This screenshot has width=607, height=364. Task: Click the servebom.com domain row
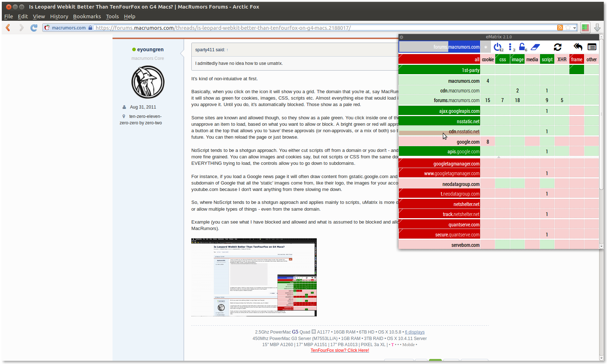(x=439, y=245)
